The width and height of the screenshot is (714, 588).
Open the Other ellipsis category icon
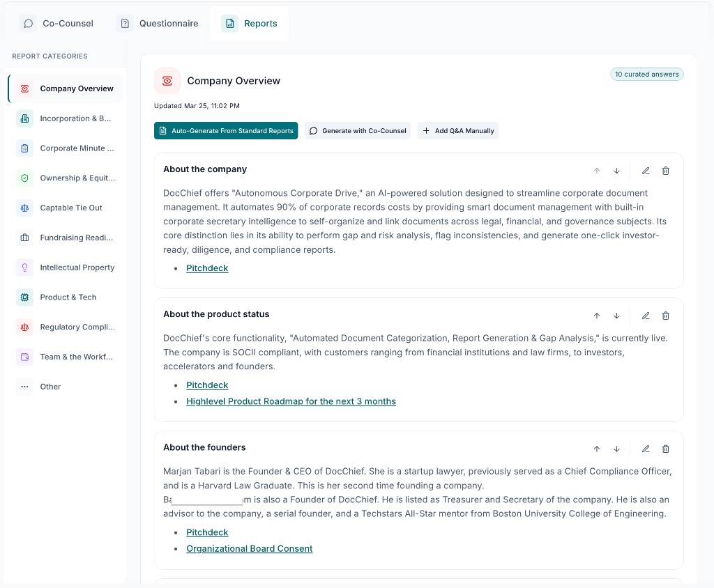25,387
